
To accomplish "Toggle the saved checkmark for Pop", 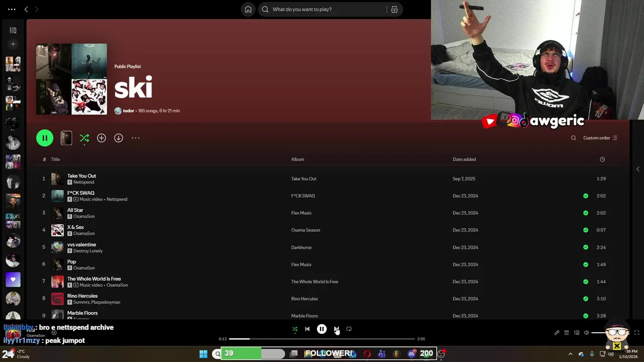I will (586, 264).
